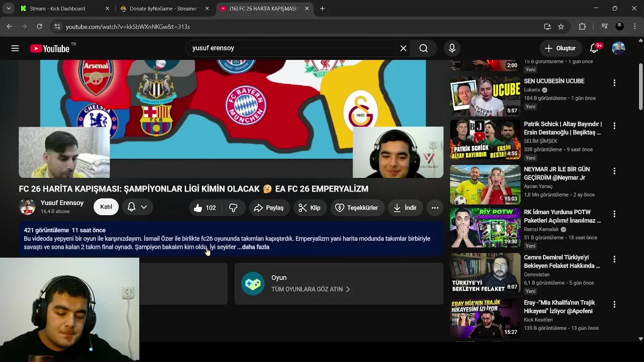This screenshot has height=362, width=644.
Task: Open options for Eray Mia Khalifa video
Action: [x=614, y=304]
